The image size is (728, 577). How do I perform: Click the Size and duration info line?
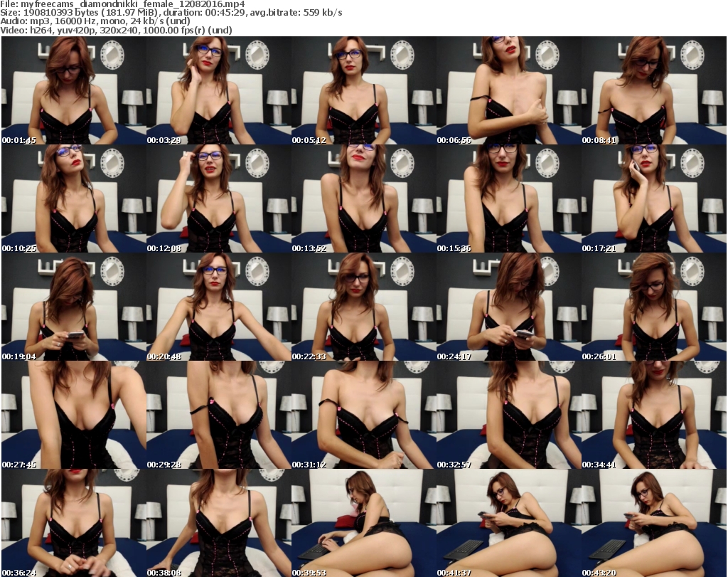tap(171, 13)
